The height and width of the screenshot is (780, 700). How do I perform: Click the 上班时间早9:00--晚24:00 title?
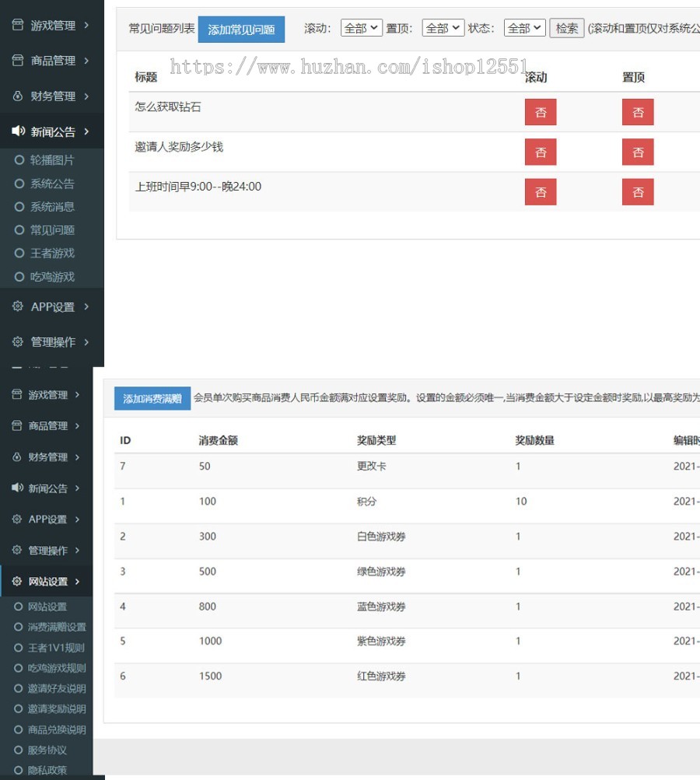pyautogui.click(x=198, y=187)
